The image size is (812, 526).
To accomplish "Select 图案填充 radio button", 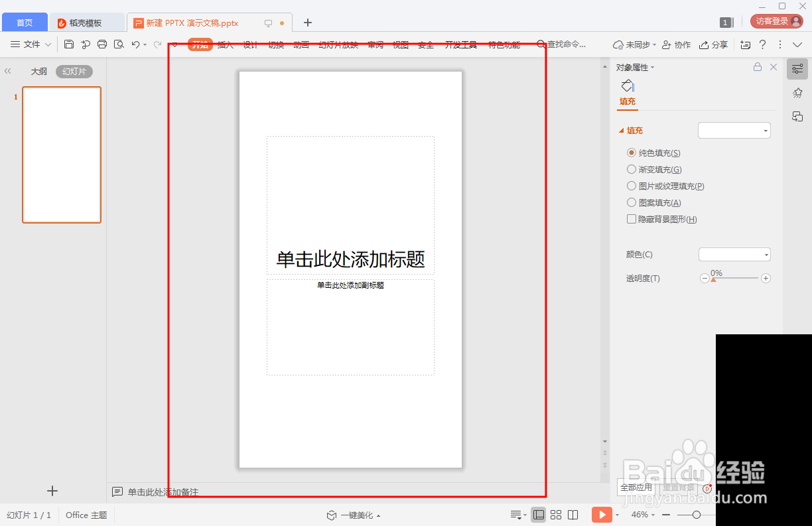I will click(x=632, y=202).
